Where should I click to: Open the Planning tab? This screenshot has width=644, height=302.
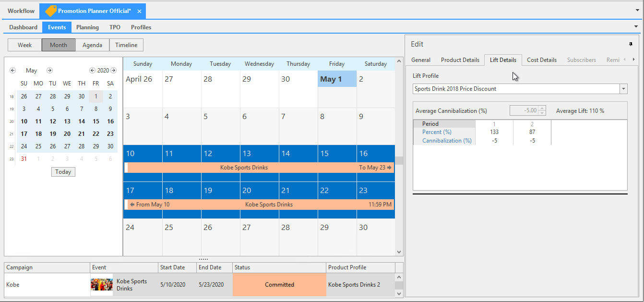(87, 27)
